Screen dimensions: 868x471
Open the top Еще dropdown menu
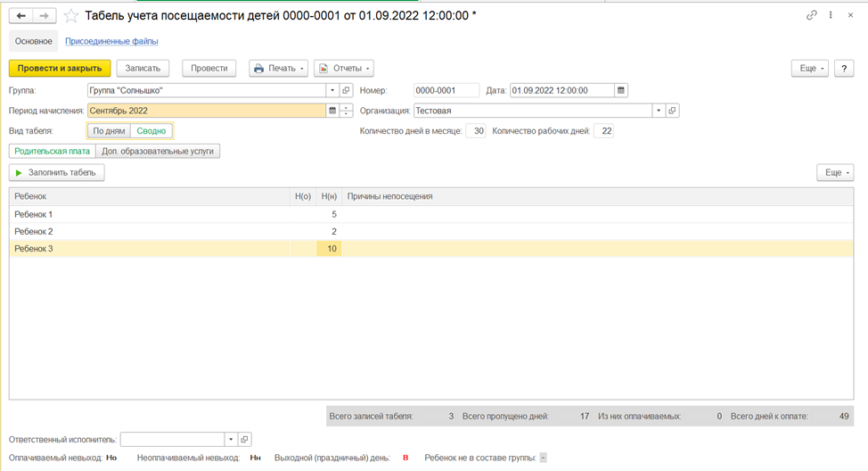[810, 68]
